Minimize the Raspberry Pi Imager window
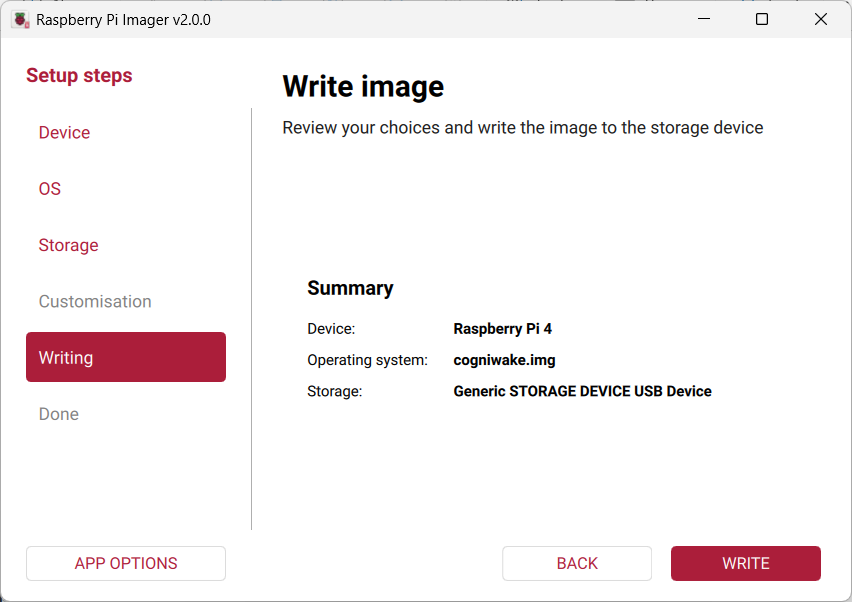The width and height of the screenshot is (852, 602). [704, 19]
